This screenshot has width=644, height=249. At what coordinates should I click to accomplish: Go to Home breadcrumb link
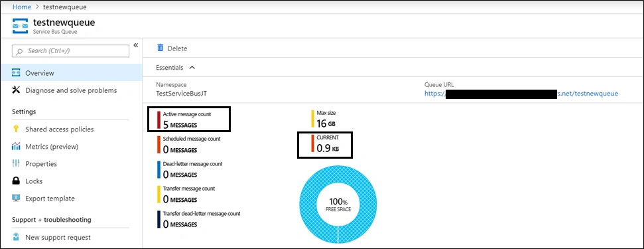[x=22, y=7]
